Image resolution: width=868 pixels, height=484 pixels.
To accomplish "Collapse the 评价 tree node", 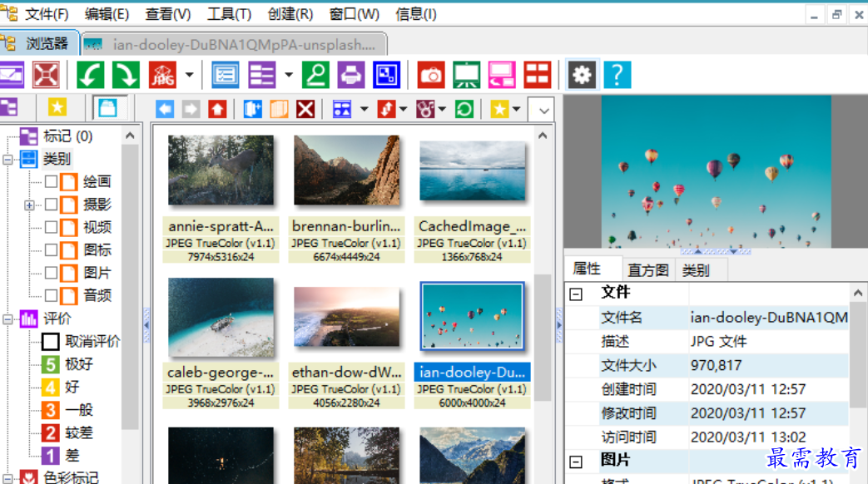I will tap(7, 319).
